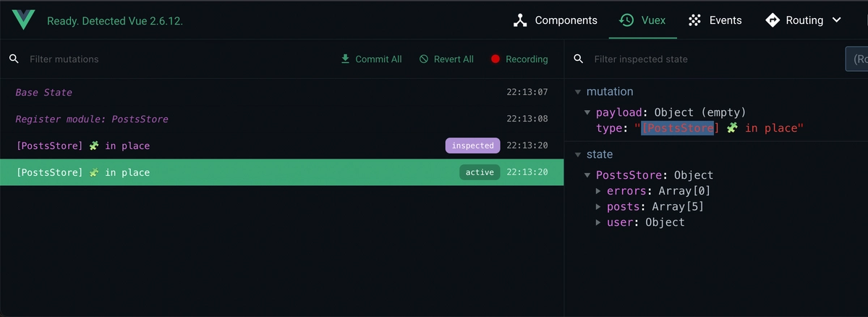
Task: Open the Routing dropdown chevron
Action: point(837,20)
